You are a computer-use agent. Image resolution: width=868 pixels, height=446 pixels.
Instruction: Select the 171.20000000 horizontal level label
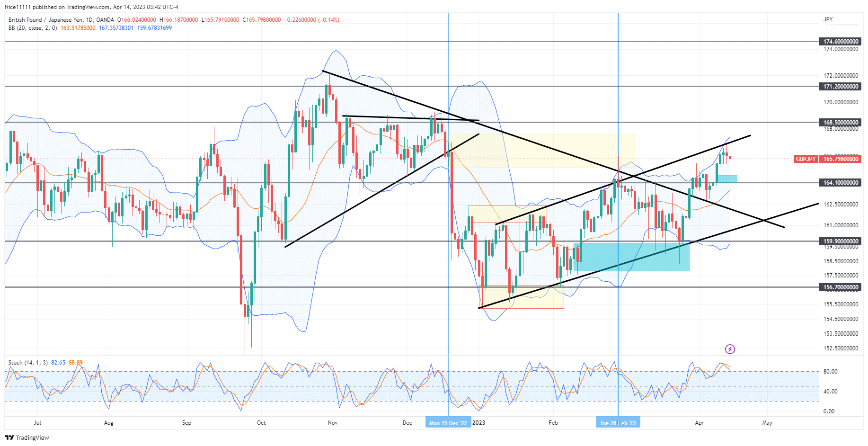[841, 87]
